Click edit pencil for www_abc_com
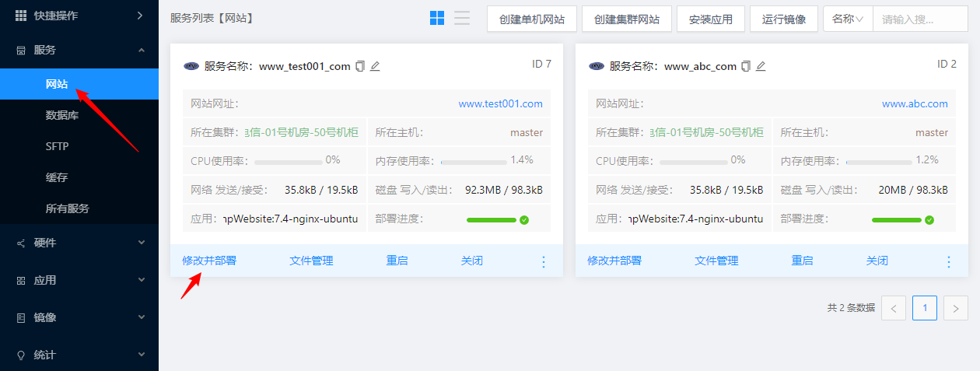 click(x=761, y=66)
